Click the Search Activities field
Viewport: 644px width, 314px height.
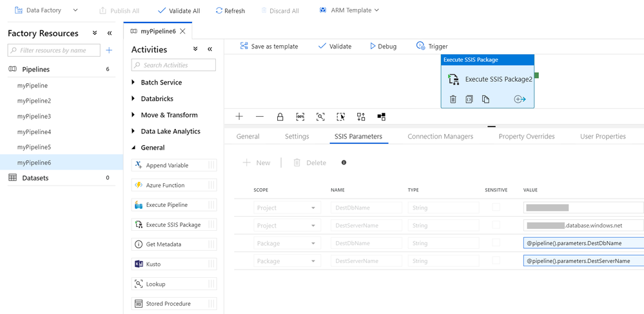coord(173,65)
